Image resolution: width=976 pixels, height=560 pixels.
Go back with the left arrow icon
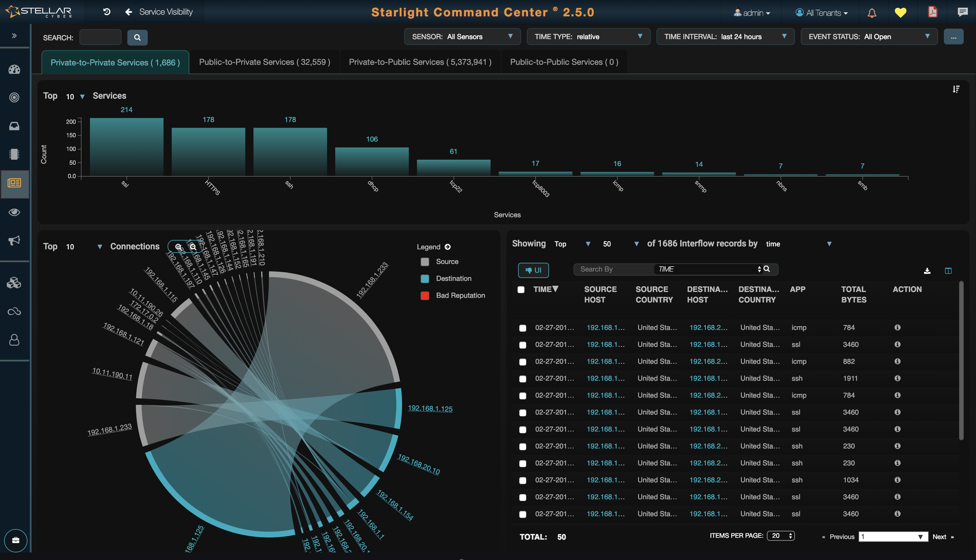click(128, 12)
